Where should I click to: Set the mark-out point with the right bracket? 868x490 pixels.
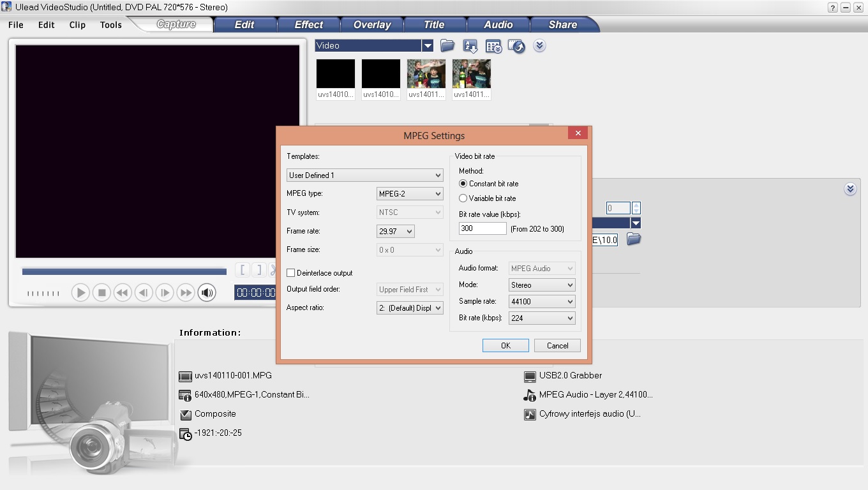click(x=258, y=270)
